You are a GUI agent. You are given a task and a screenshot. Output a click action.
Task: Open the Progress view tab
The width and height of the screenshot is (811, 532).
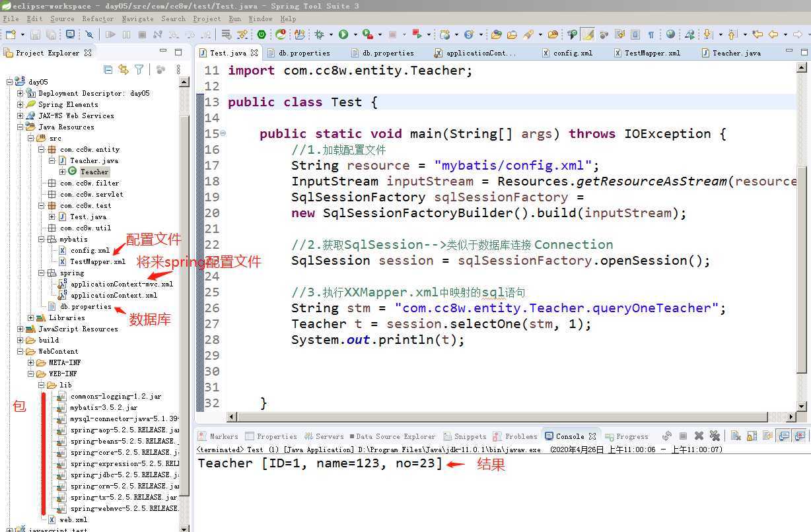626,436
